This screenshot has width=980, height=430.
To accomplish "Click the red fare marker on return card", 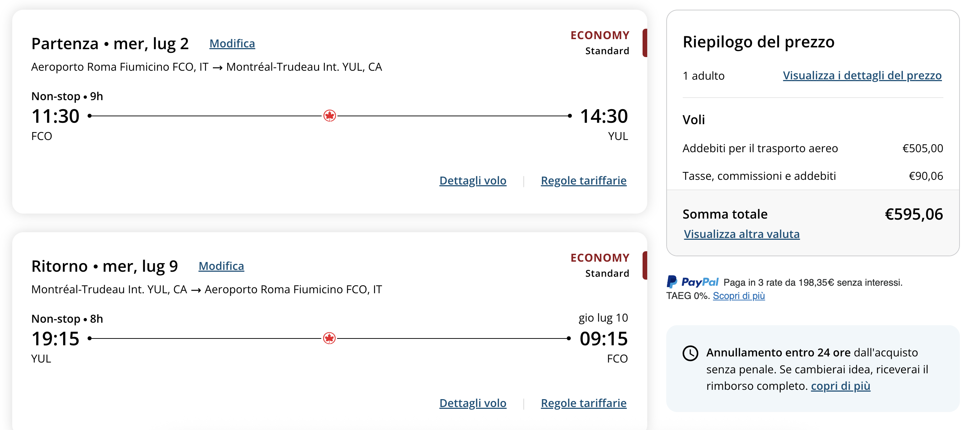I will (645, 266).
